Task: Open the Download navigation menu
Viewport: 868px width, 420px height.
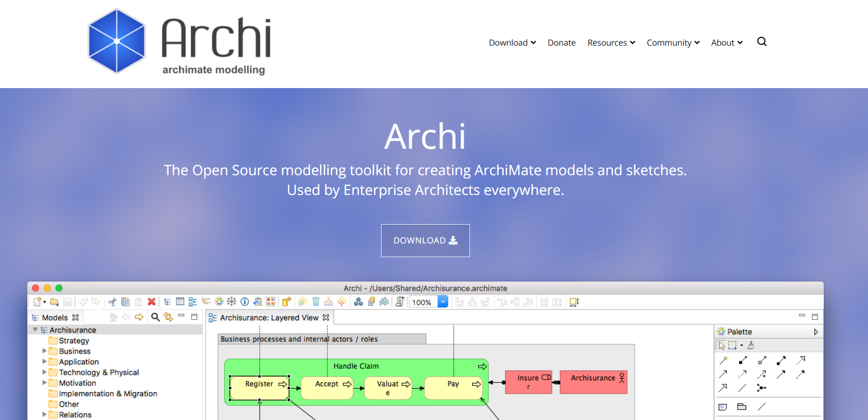Action: point(512,43)
